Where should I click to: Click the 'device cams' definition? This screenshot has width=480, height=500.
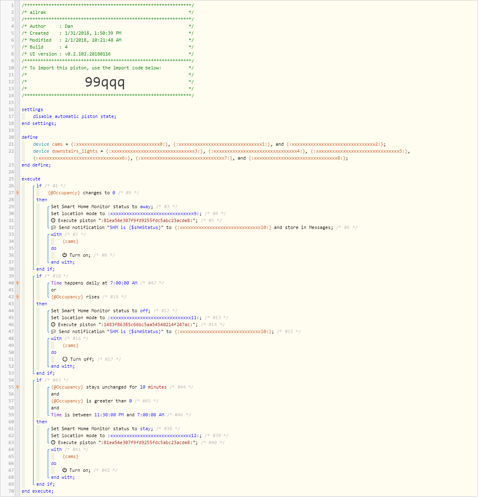tap(209, 144)
